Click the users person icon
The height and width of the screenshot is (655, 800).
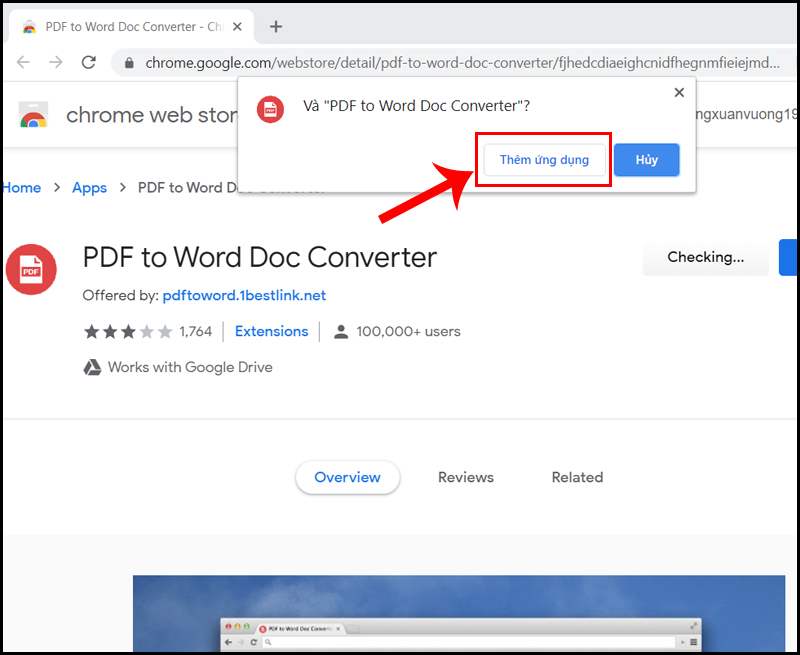point(341,332)
